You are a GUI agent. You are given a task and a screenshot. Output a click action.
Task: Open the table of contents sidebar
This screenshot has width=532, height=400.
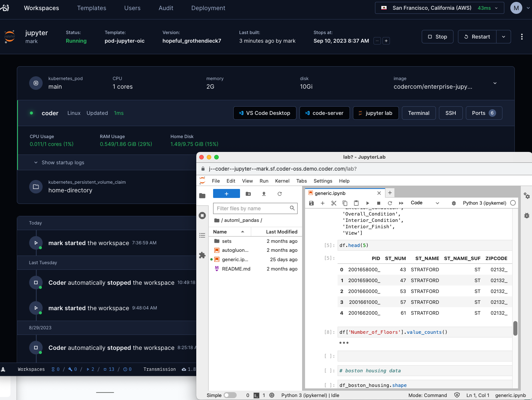coord(202,235)
